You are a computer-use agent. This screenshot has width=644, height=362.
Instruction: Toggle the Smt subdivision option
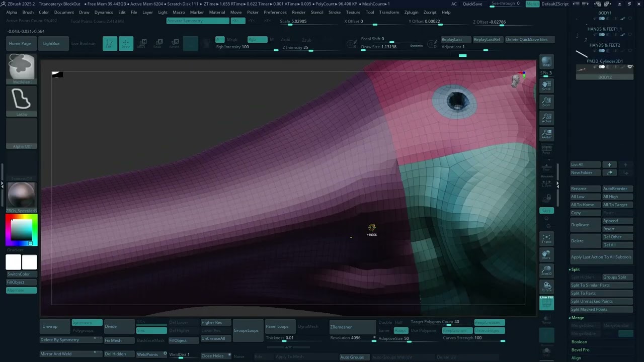[x=151, y=330]
